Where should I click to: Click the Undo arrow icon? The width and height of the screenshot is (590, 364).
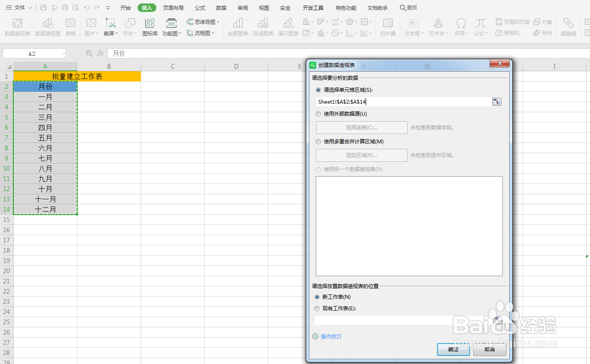(87, 8)
